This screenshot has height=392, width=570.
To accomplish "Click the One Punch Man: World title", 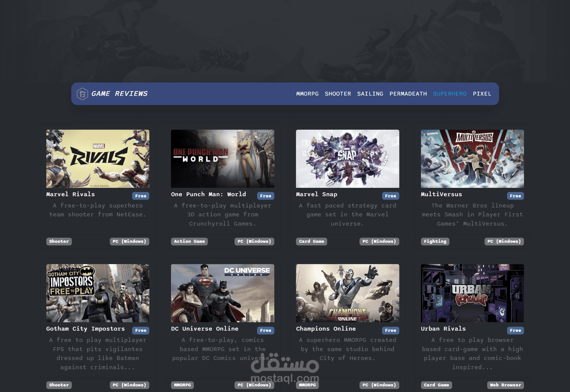I will 208,194.
